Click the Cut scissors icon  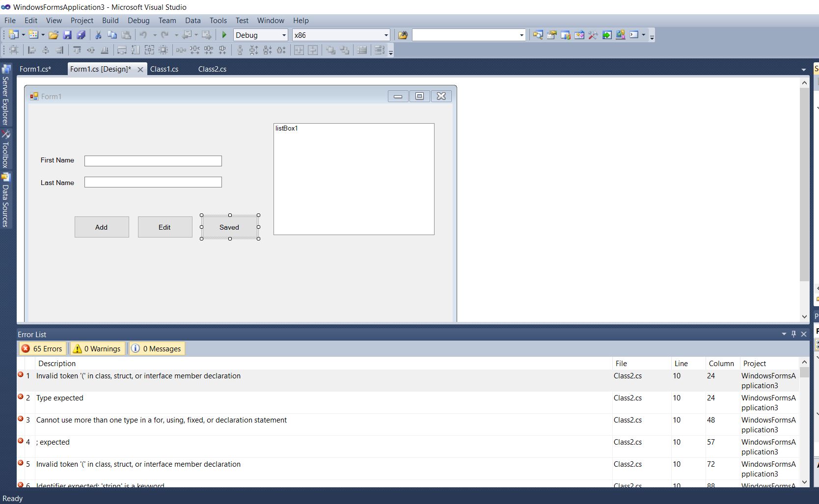click(98, 35)
